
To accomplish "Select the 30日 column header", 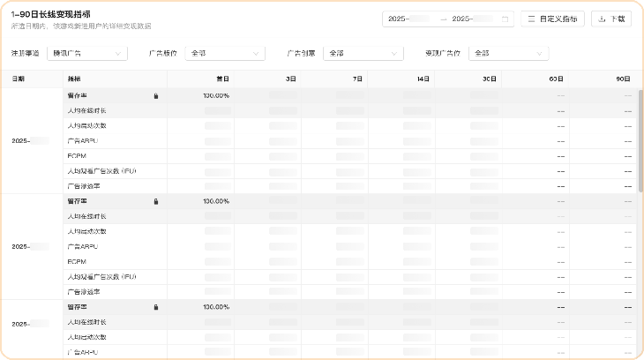I will (x=490, y=79).
